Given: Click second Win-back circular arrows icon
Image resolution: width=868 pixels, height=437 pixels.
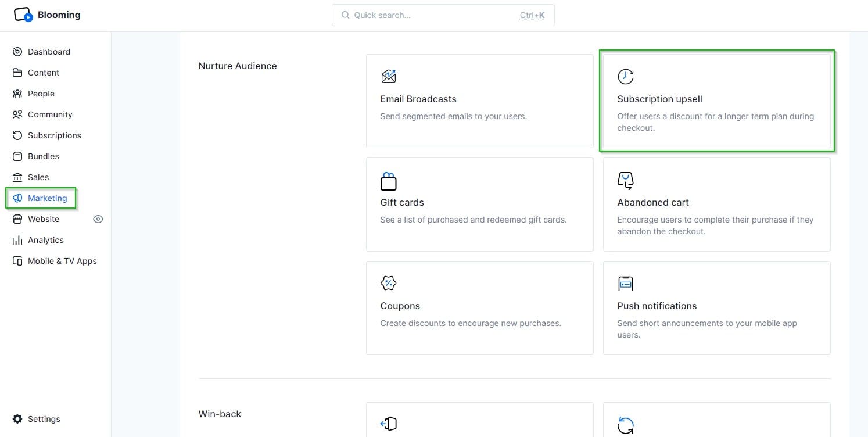Looking at the screenshot, I should 626,425.
